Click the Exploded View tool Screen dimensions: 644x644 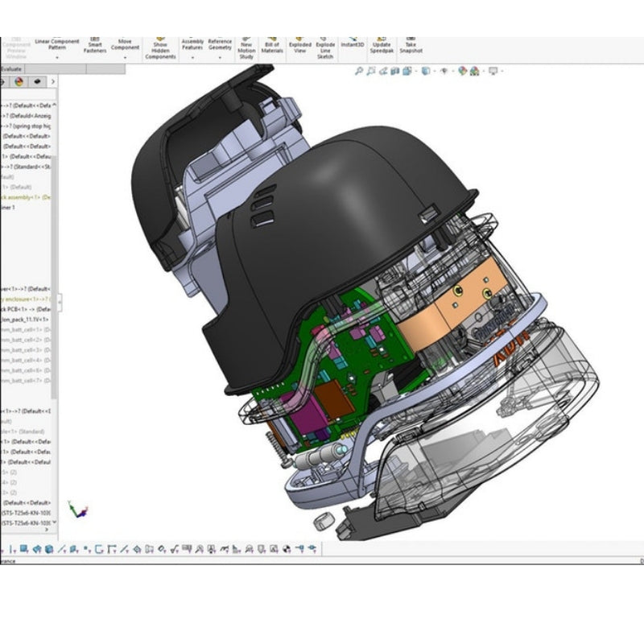[299, 47]
